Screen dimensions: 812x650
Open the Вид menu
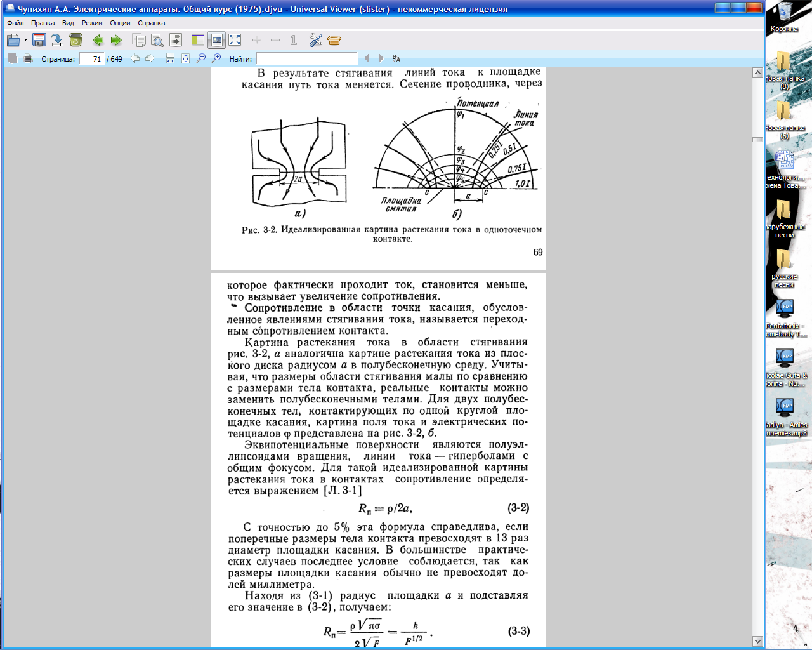click(68, 23)
